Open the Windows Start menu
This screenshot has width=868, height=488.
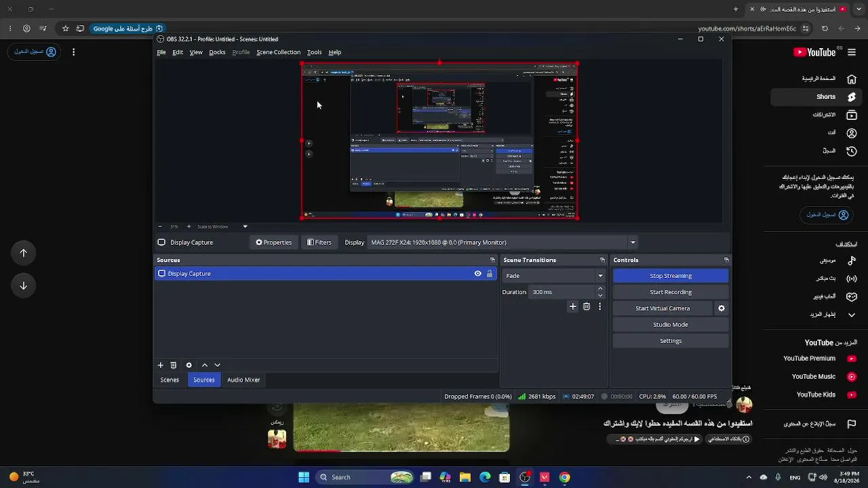[304, 477]
